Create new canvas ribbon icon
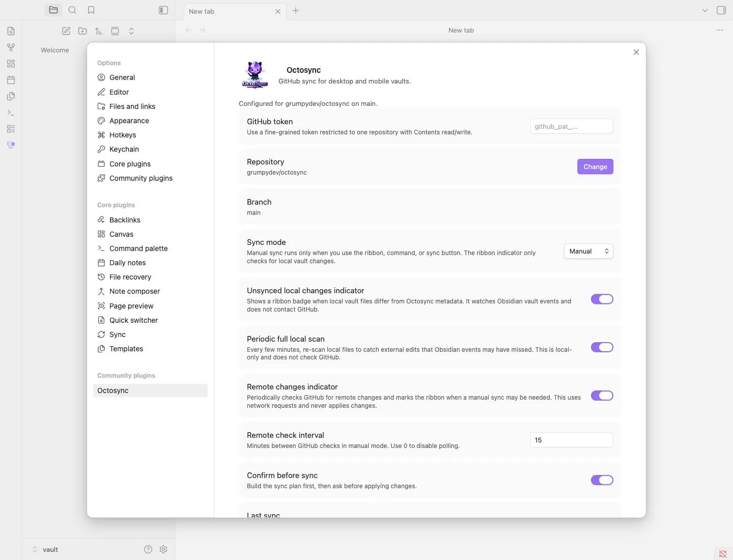The height and width of the screenshot is (560, 733). tap(11, 64)
